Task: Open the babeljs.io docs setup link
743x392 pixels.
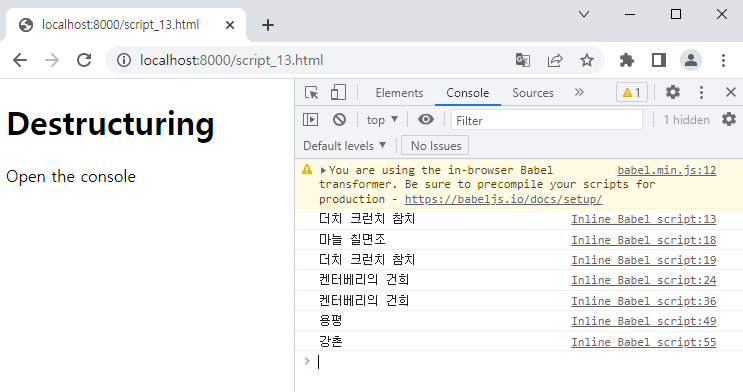Action: tap(503, 199)
